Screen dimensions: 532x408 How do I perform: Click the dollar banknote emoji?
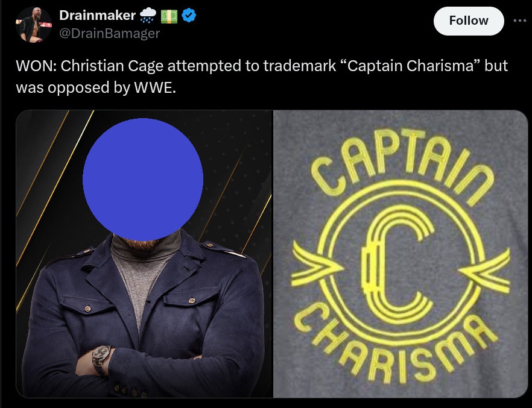coord(169,16)
